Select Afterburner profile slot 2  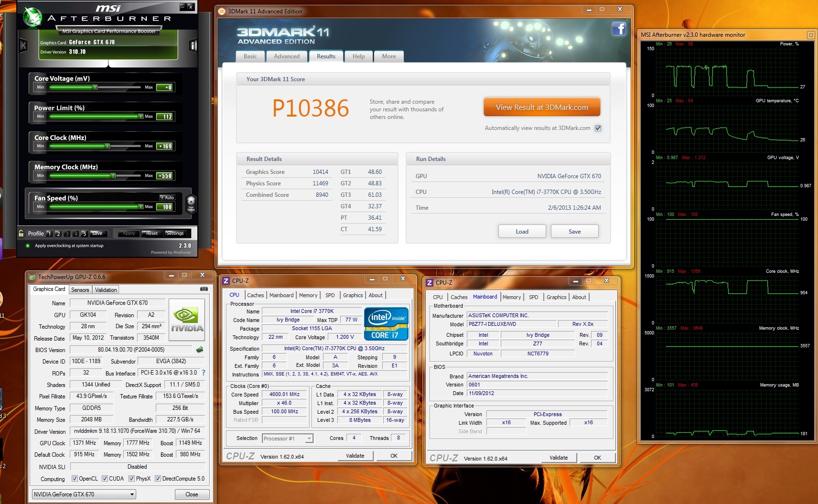[x=58, y=234]
